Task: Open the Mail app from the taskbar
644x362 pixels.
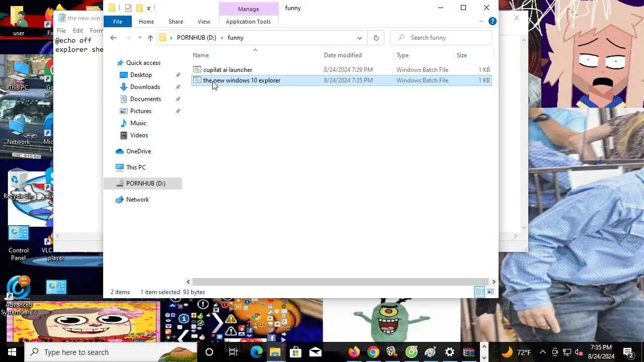Action: click(x=315, y=352)
